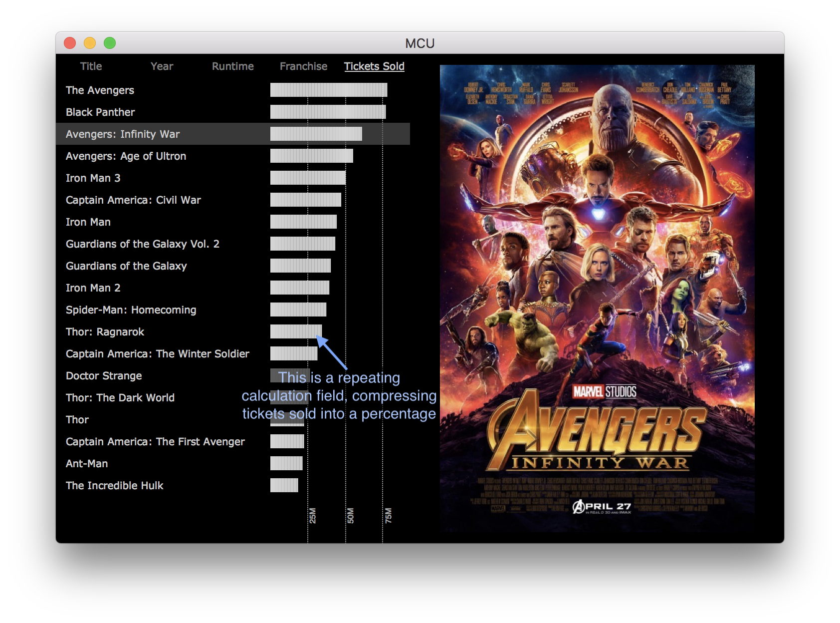
Task: Choose Black Panther movie row
Action: pos(100,112)
